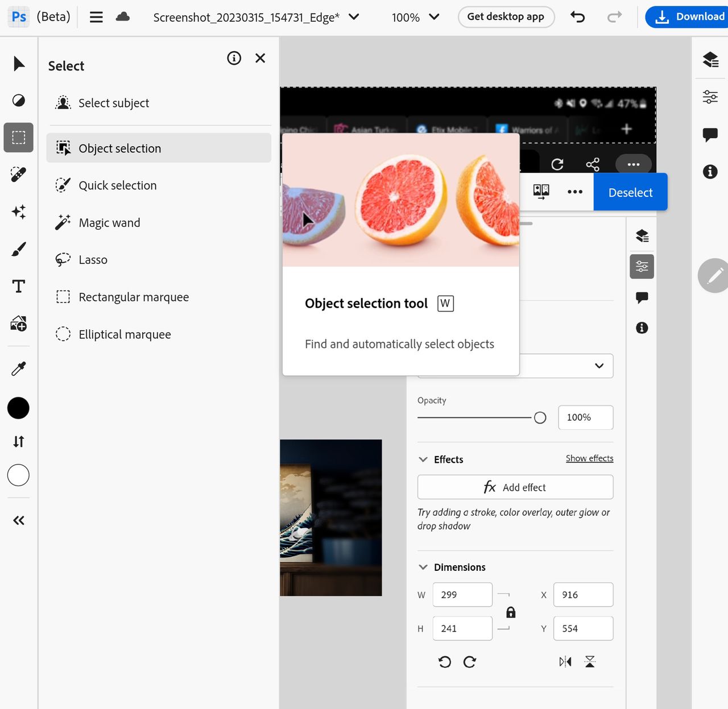
Task: Click the cloud document status icon
Action: pos(123,17)
